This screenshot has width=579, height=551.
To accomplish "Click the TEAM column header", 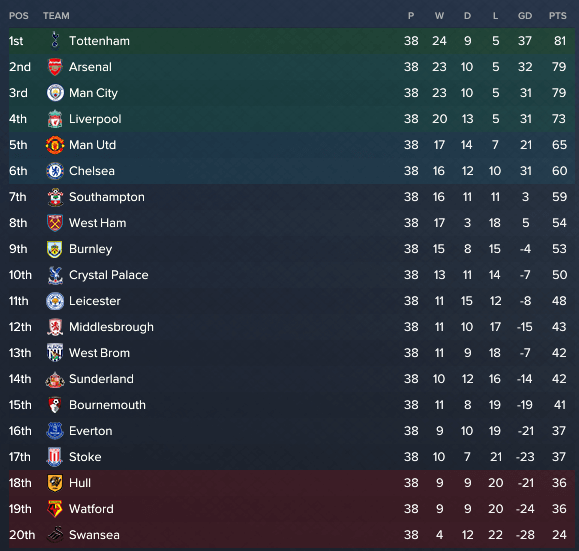I will 56,16.
